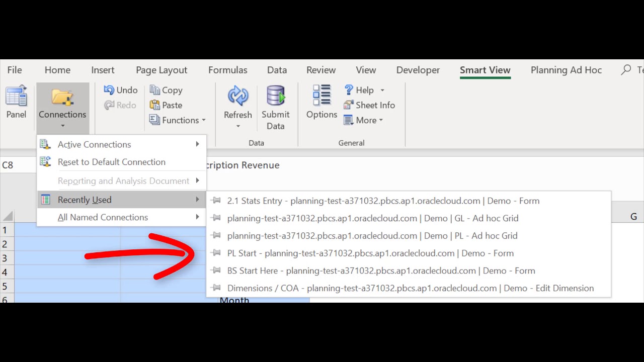Click the Active Connections menu icon
This screenshot has width=644, height=362.
coord(45,145)
